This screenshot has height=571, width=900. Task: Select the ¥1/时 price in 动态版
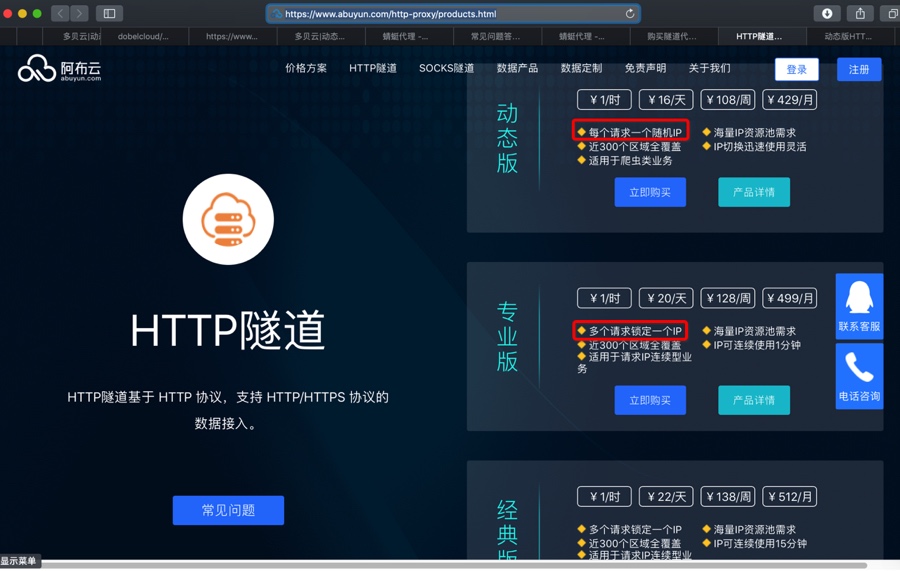coord(604,100)
